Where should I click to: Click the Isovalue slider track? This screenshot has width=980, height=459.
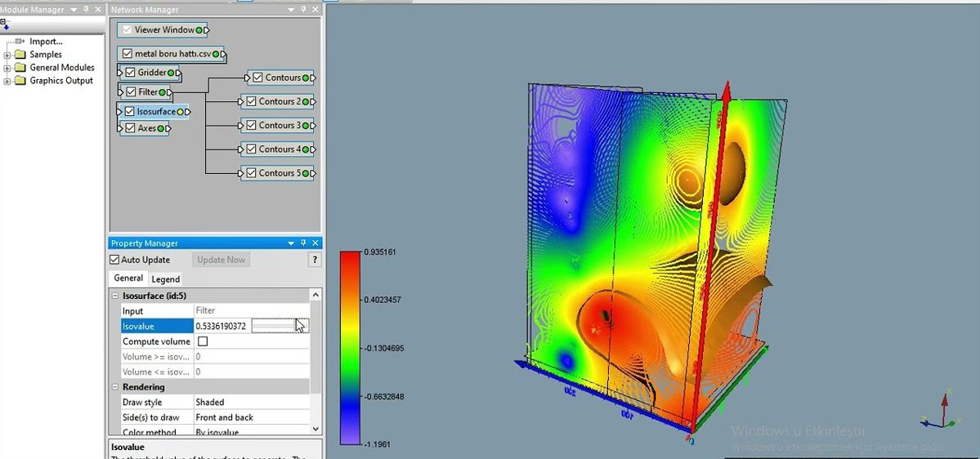tap(273, 326)
